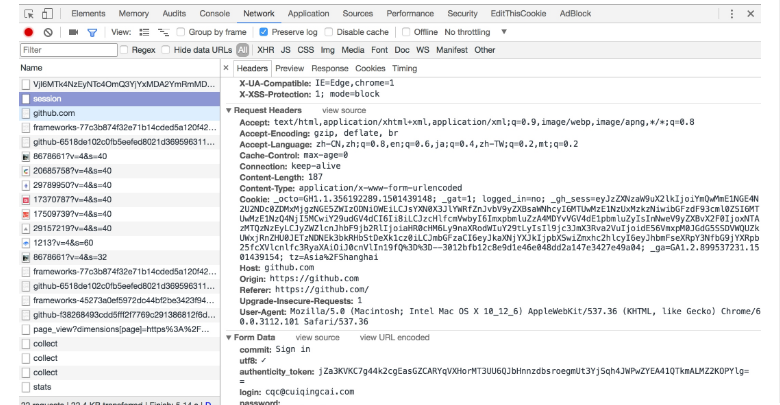The image size is (780, 405).
Task: Open the Sources panel tab
Action: pos(358,14)
